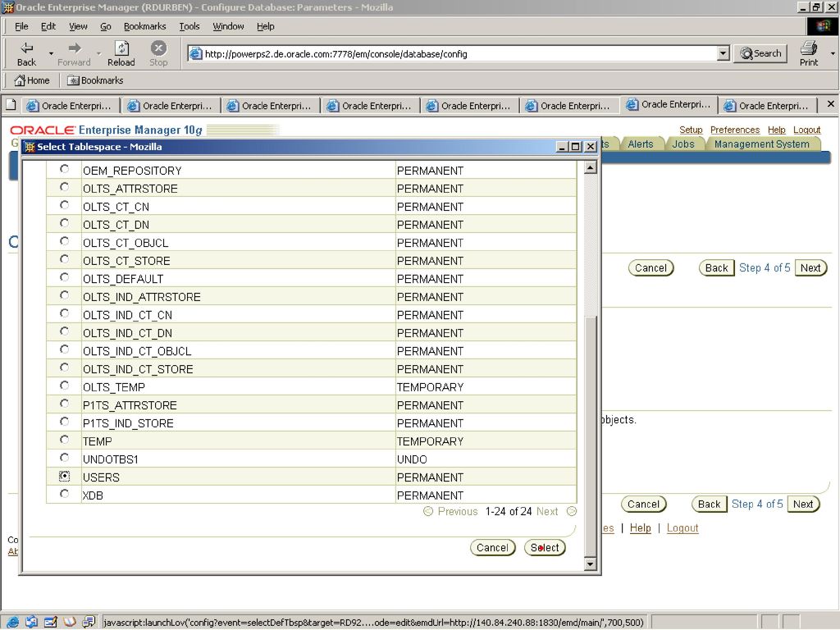
Task: Click the selected USERS radio button
Action: click(64, 477)
